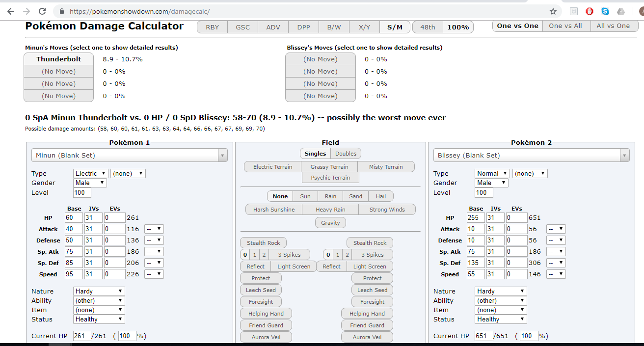This screenshot has height=346, width=644.
Task: Edit Minun's Current HP field
Action: pos(82,336)
